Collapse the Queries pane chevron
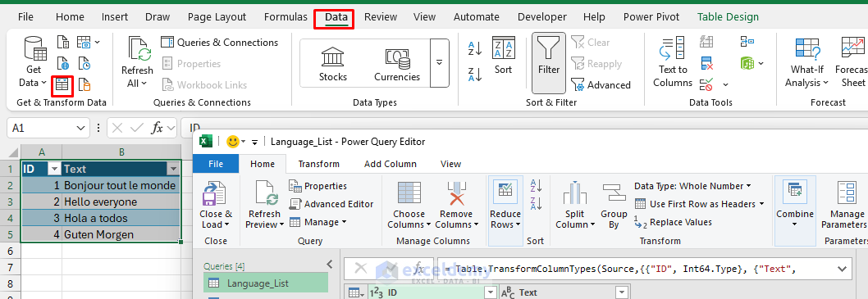Image resolution: width=868 pixels, height=299 pixels. pos(329,264)
